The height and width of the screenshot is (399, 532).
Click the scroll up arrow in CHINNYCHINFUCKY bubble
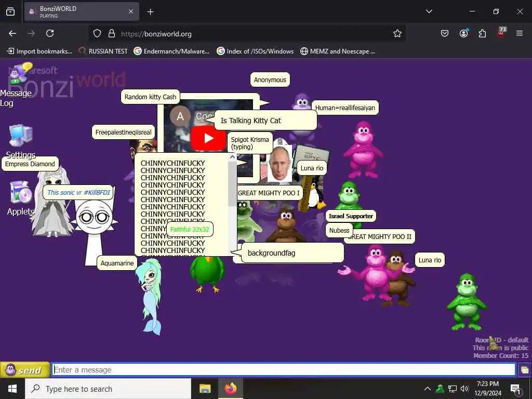pos(232,157)
